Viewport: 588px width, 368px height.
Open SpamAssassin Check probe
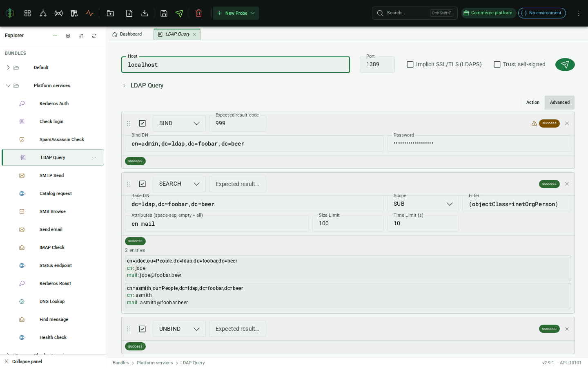pyautogui.click(x=53, y=139)
